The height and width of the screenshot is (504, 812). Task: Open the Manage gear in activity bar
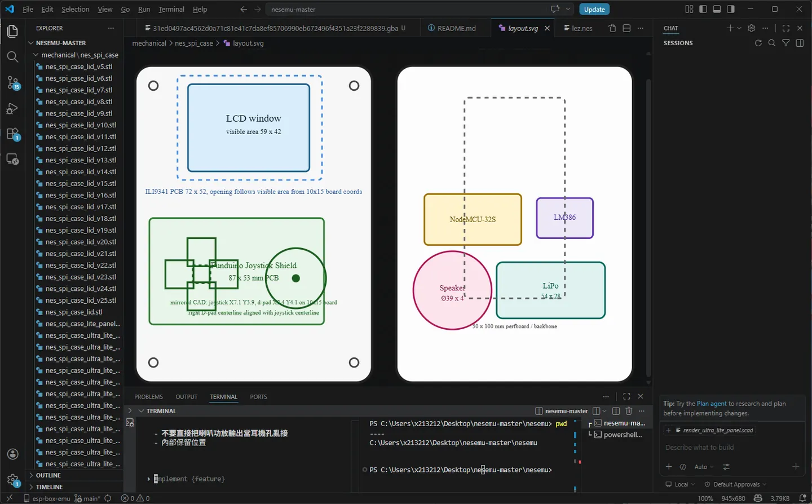point(12,480)
